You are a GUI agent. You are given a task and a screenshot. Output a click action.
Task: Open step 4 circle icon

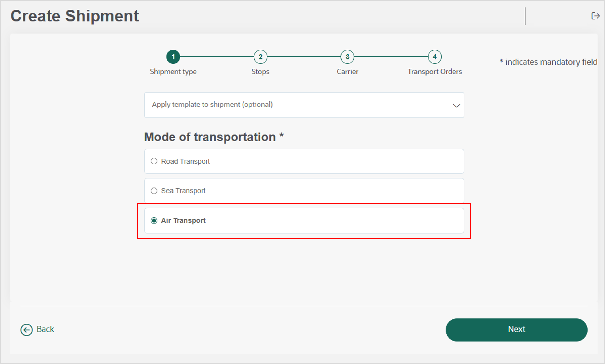435,57
